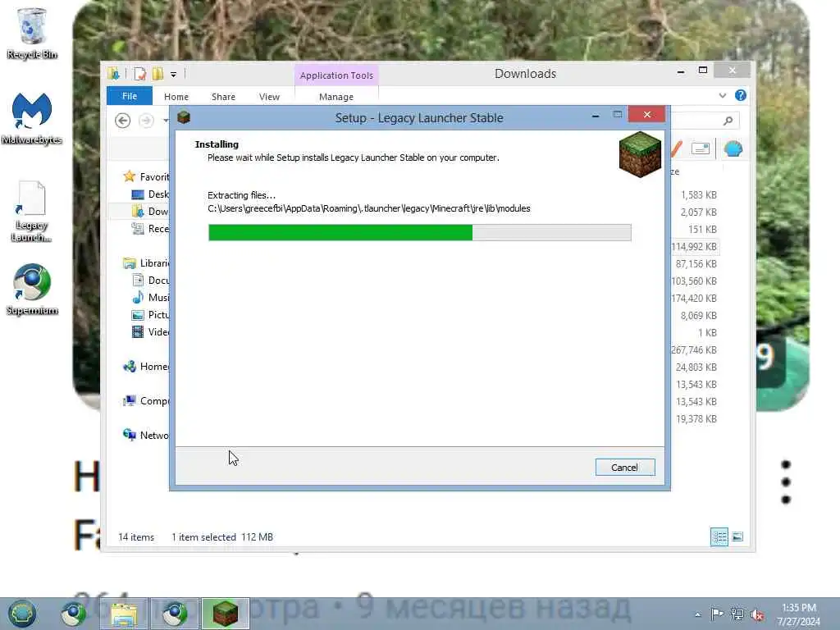Screen dimensions: 840x630
Task: Click the 24,803 KB file size entry
Action: click(x=696, y=367)
